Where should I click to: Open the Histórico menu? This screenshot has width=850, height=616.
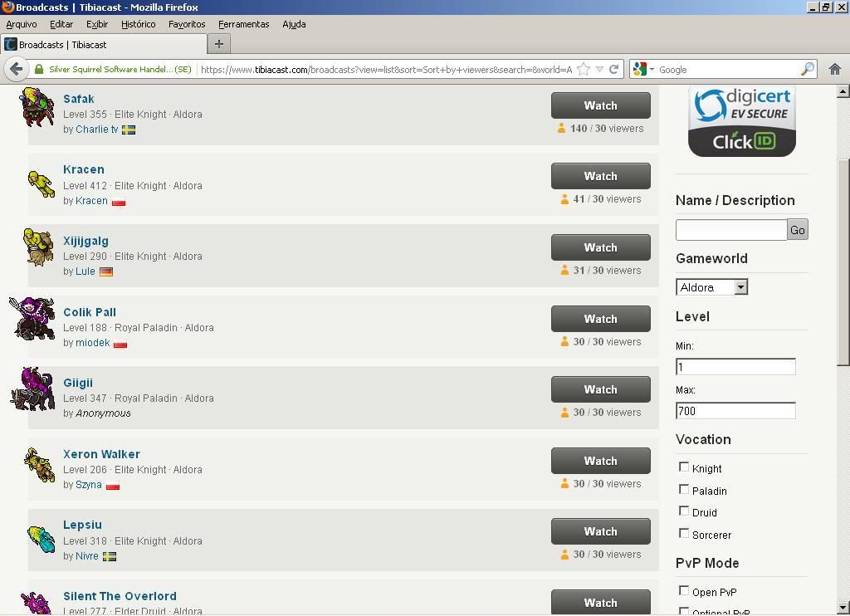click(138, 24)
